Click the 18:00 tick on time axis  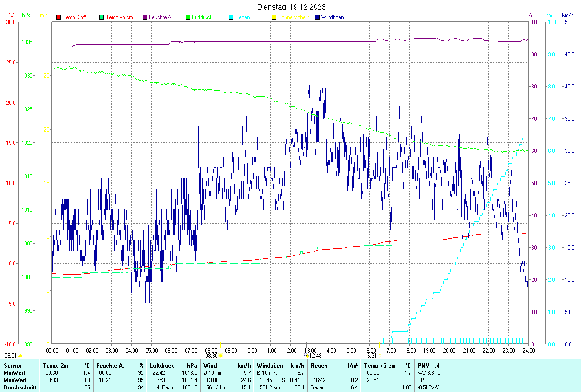409,350
